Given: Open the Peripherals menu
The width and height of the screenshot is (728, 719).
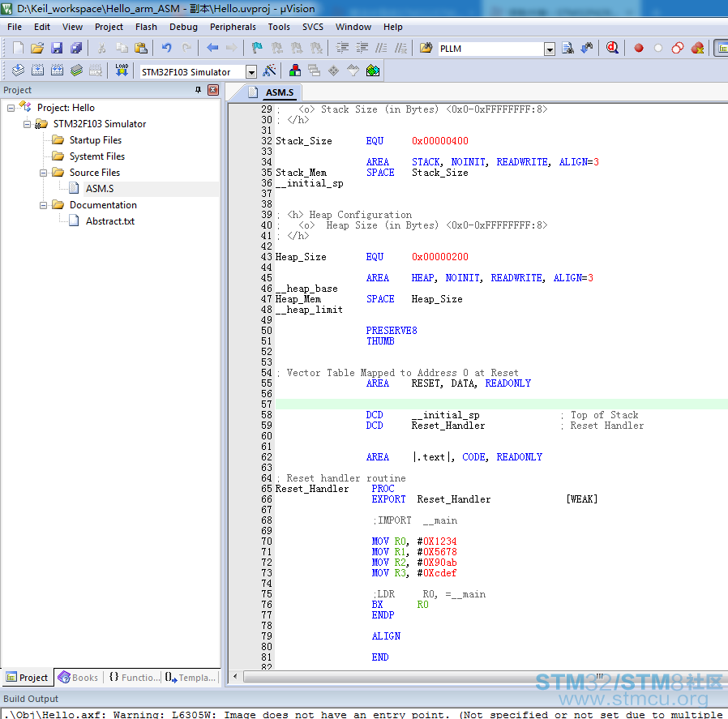Looking at the screenshot, I should click(233, 27).
